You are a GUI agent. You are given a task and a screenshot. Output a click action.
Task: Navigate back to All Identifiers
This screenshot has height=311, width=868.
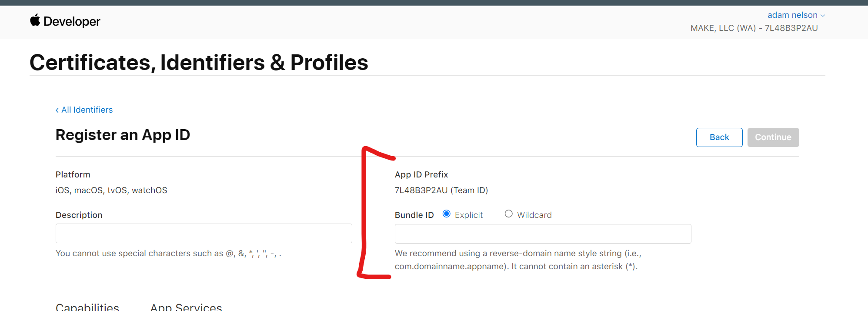(86, 110)
